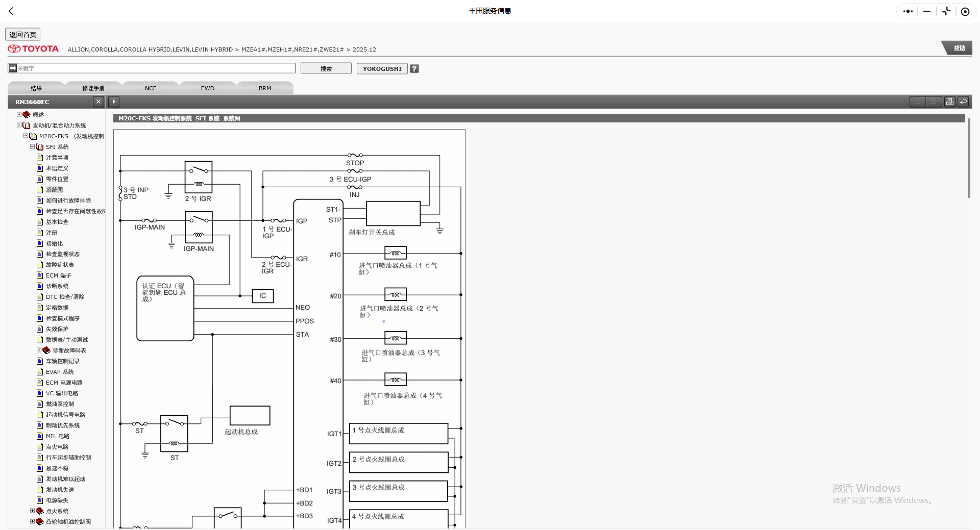Open the EVAP 系统 tree item
The width and height of the screenshot is (980, 530).
pos(60,372)
